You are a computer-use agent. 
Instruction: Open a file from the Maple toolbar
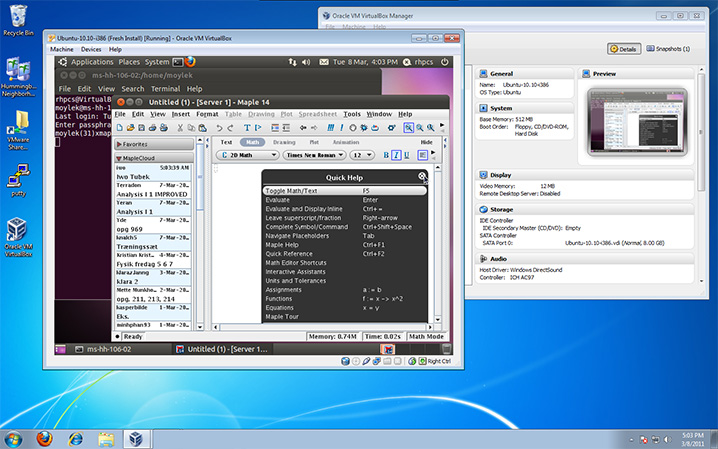pyautogui.click(x=131, y=128)
